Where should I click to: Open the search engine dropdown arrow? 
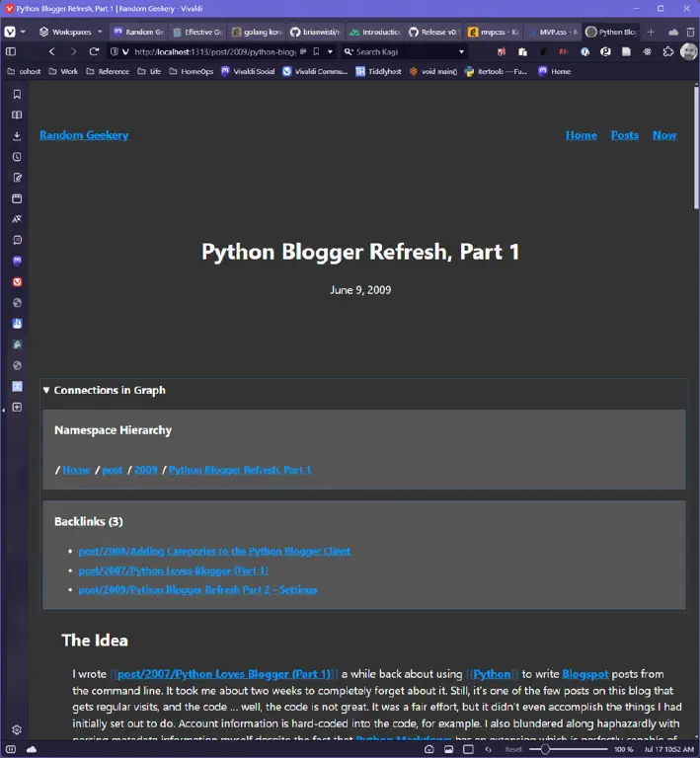pos(462,51)
